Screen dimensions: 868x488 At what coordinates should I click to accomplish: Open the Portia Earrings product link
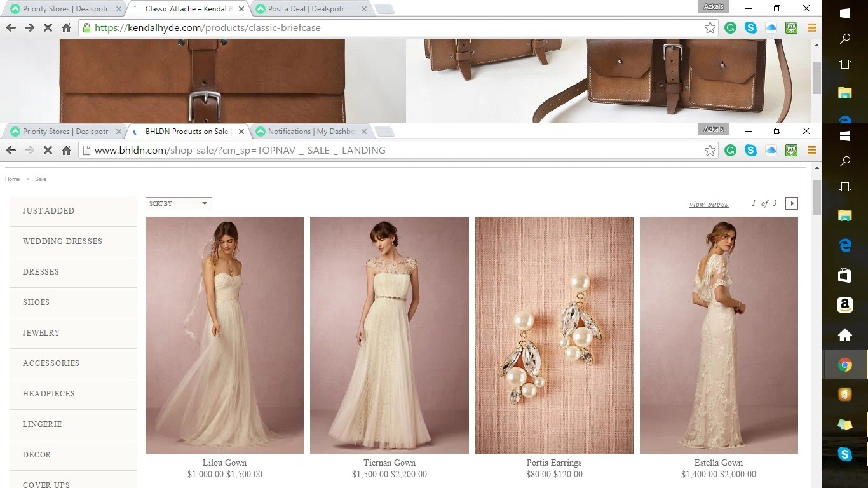click(554, 463)
